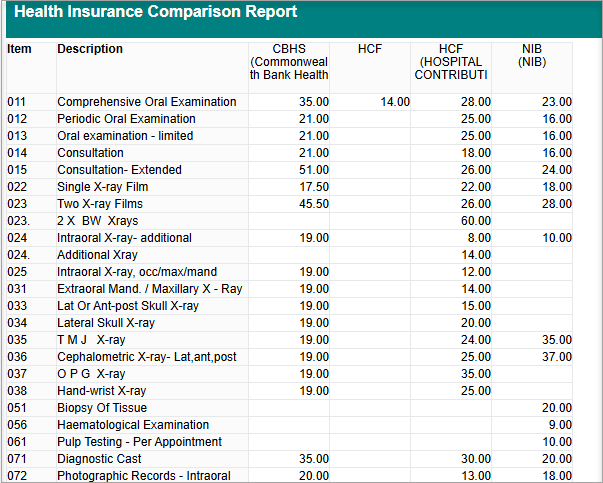Click item code 036
The width and height of the screenshot is (603, 483).
[x=17, y=357]
